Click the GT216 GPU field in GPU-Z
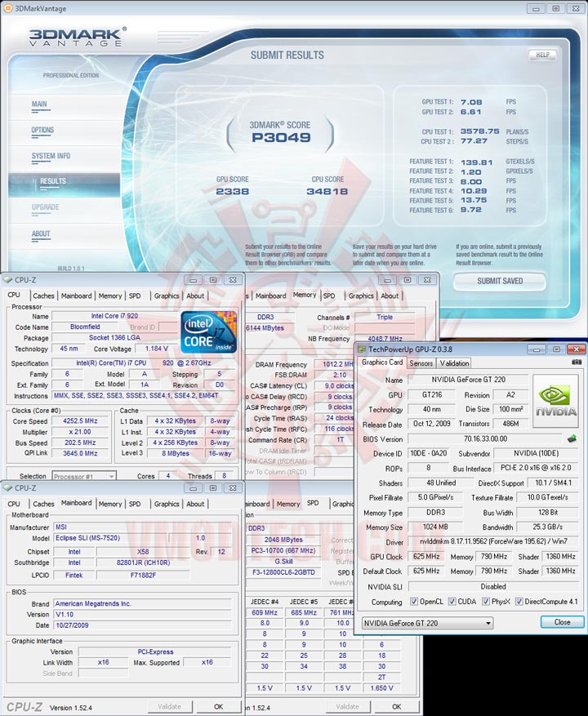The image size is (588, 716). pyautogui.click(x=432, y=395)
